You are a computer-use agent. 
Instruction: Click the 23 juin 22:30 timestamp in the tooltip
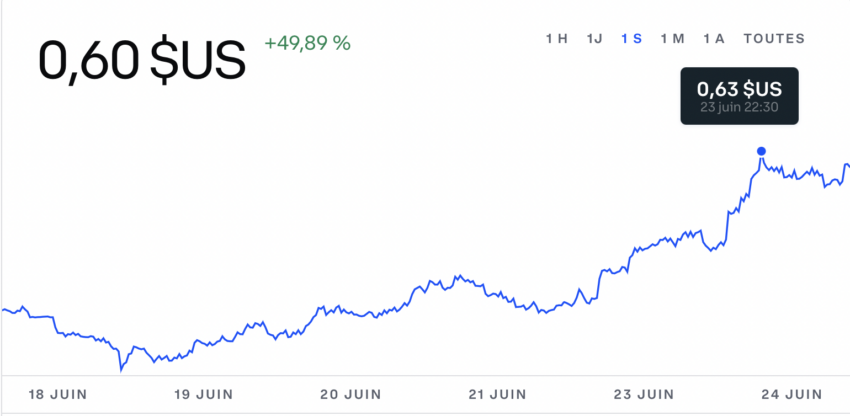(739, 107)
